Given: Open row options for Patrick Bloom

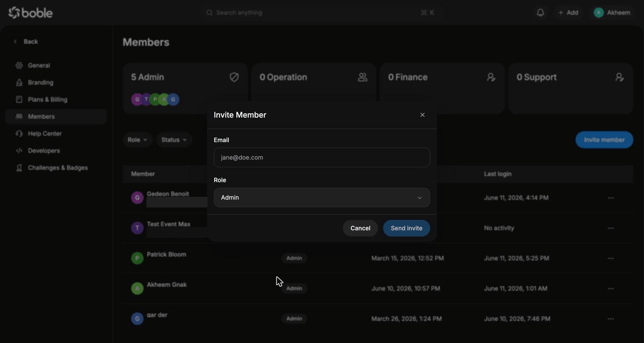Looking at the screenshot, I should pyautogui.click(x=611, y=258).
